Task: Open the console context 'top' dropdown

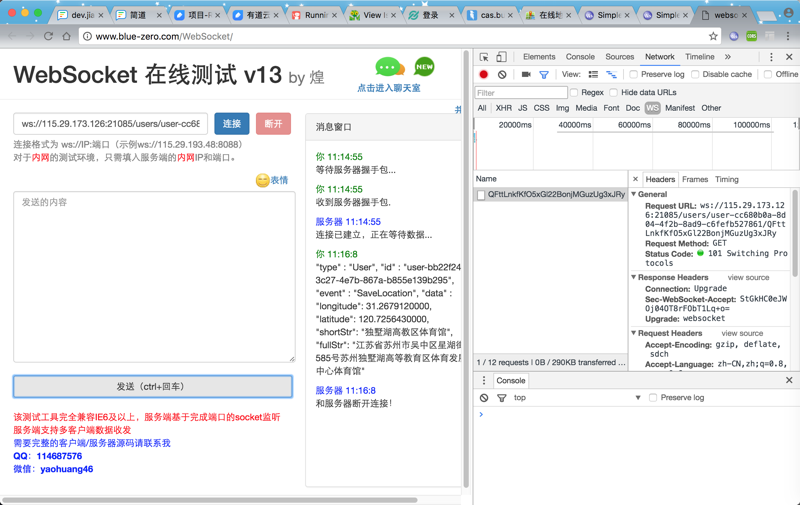Action: tap(577, 398)
